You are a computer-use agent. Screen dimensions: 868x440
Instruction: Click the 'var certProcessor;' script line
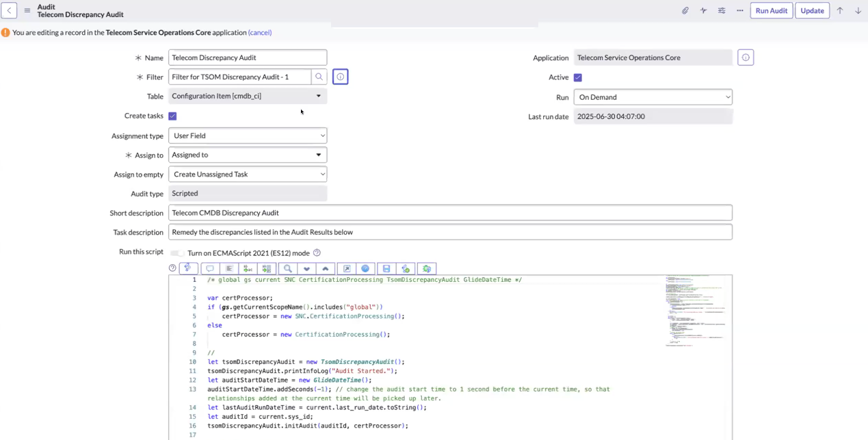[x=240, y=298]
